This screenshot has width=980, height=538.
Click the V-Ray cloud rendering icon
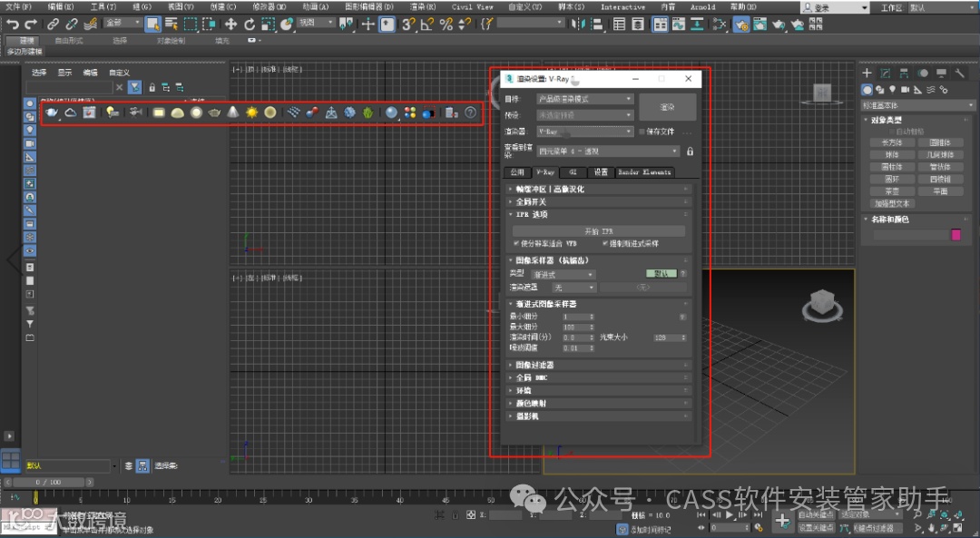pos(71,112)
